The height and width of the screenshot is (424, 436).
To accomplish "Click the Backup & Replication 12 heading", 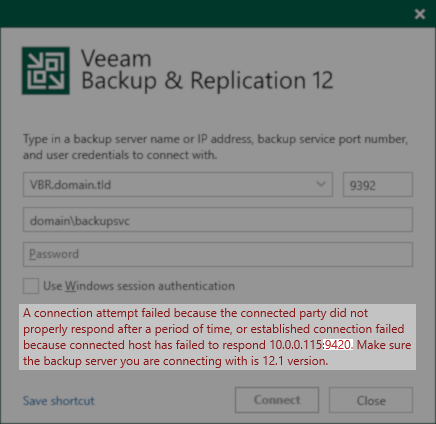I will 207,81.
